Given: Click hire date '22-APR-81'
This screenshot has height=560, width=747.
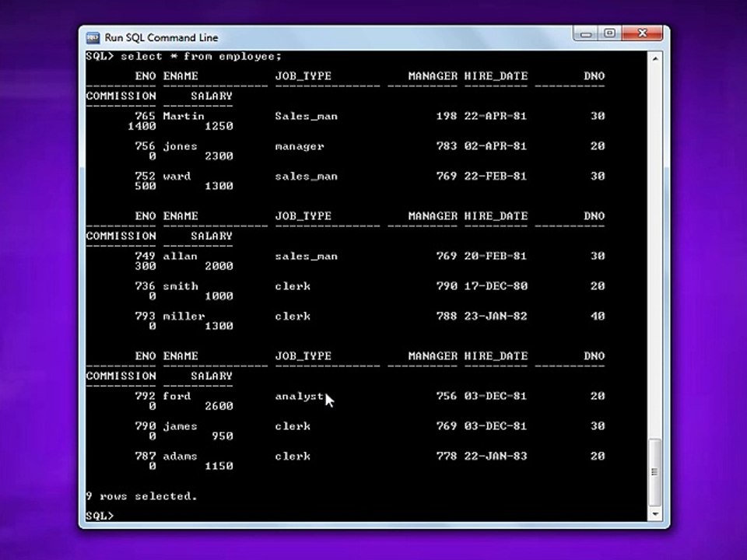Looking at the screenshot, I should click(x=496, y=116).
